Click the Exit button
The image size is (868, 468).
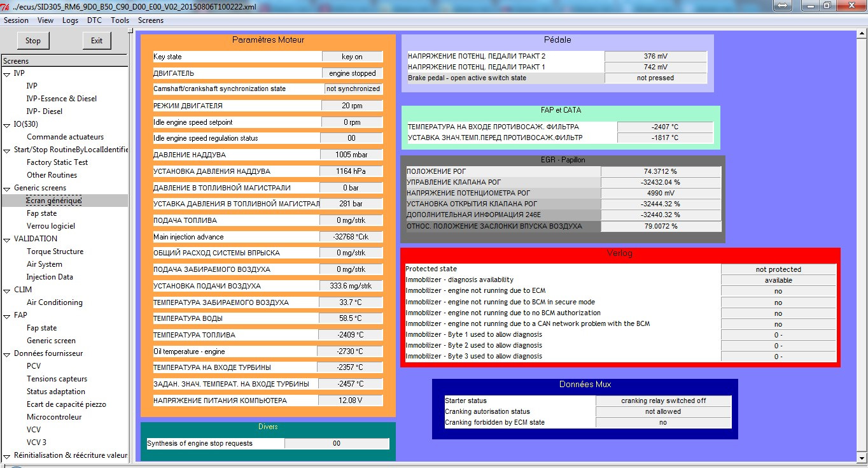point(97,41)
